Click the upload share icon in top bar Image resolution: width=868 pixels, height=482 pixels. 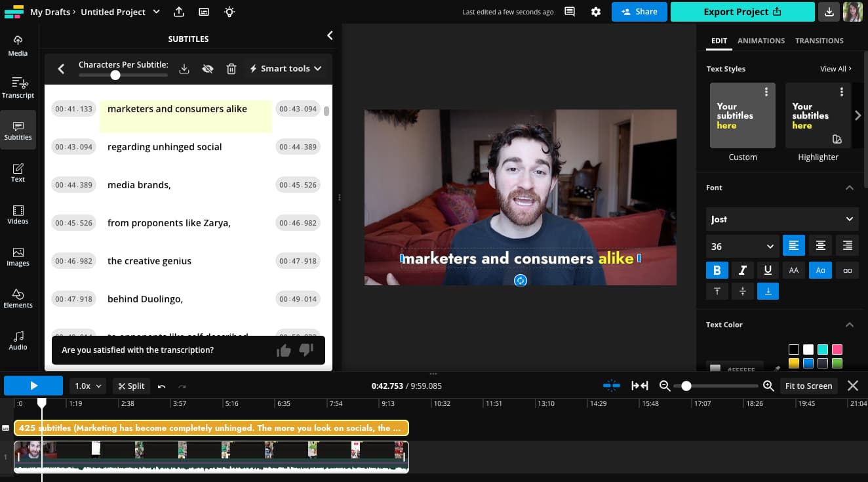tap(179, 12)
